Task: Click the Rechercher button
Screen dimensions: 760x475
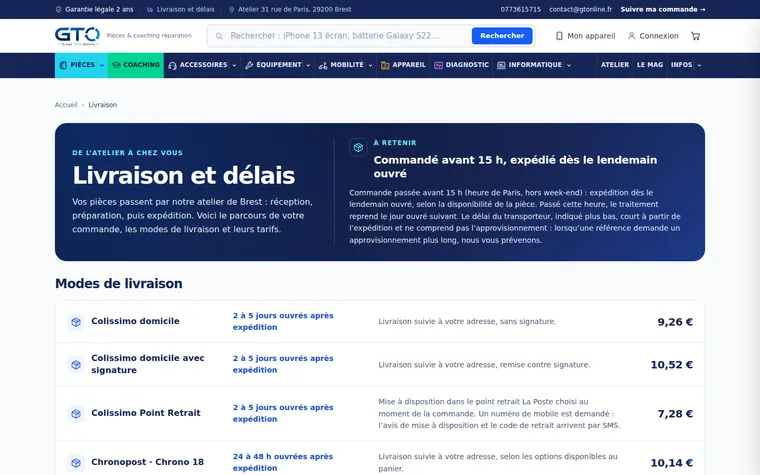Action: (x=502, y=36)
